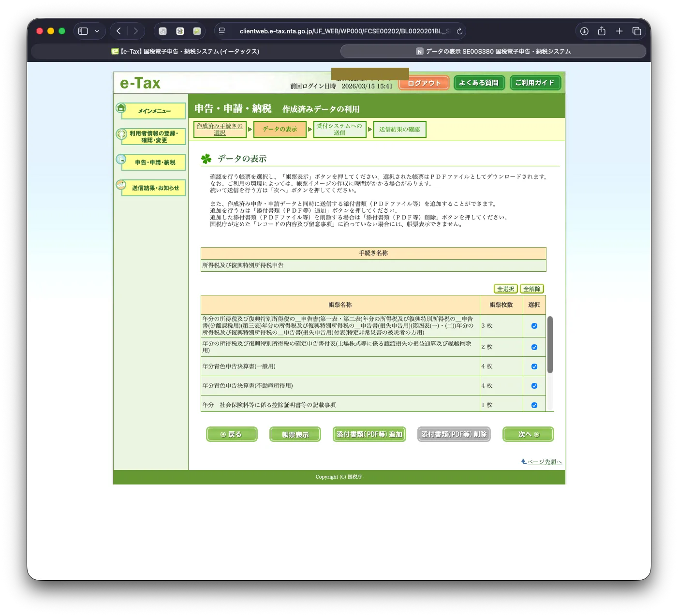Expand the sidebar dropdown chevron
The width and height of the screenshot is (678, 616).
click(x=97, y=31)
